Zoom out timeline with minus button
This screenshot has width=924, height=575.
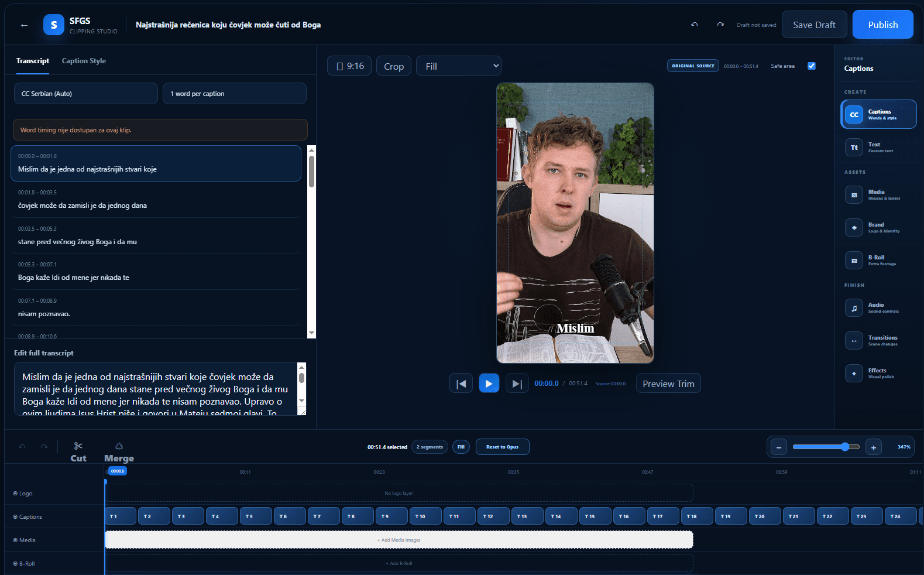778,447
